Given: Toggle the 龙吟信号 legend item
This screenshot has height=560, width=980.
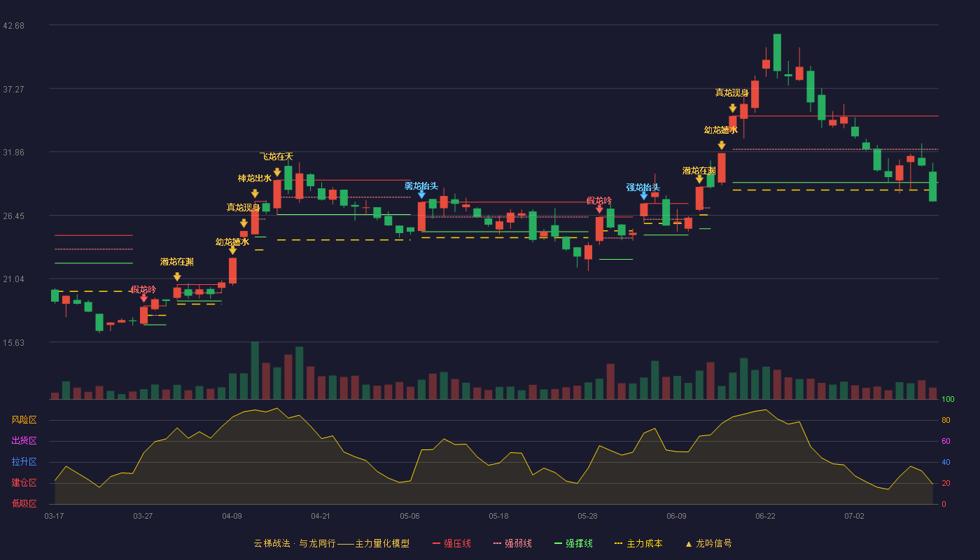Looking at the screenshot, I should click(708, 543).
